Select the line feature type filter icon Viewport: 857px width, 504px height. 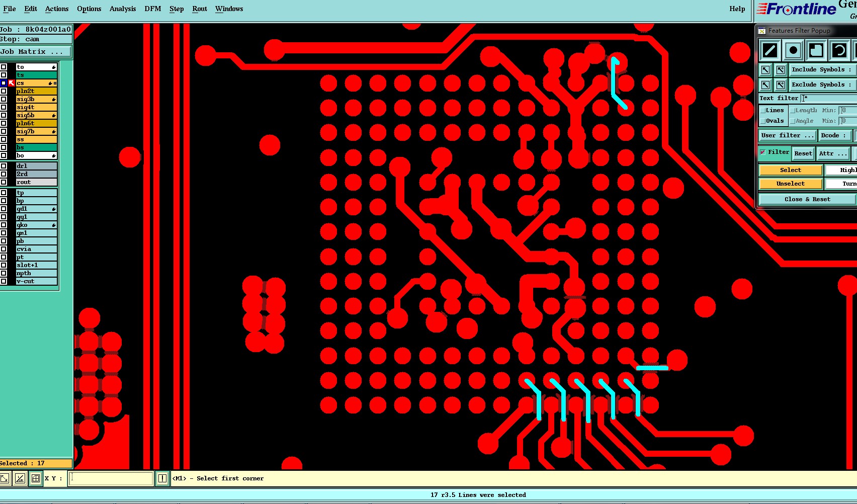[x=769, y=50]
